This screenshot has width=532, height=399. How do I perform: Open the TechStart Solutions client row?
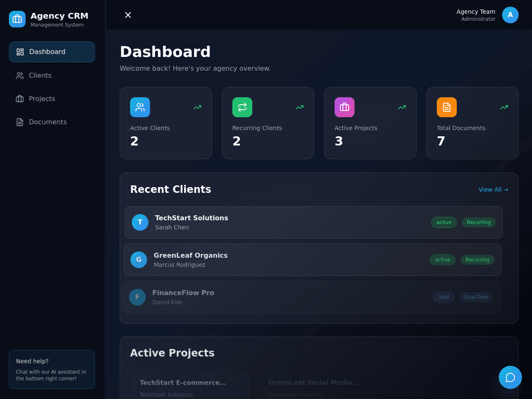tap(314, 222)
